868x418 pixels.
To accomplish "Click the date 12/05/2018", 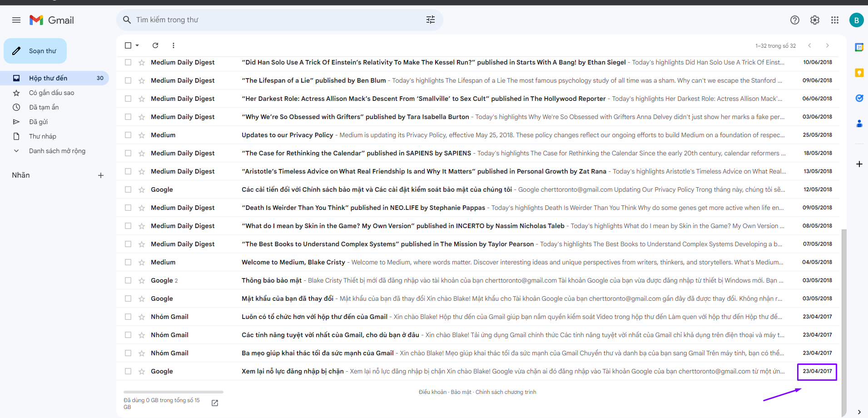I will (x=818, y=189).
